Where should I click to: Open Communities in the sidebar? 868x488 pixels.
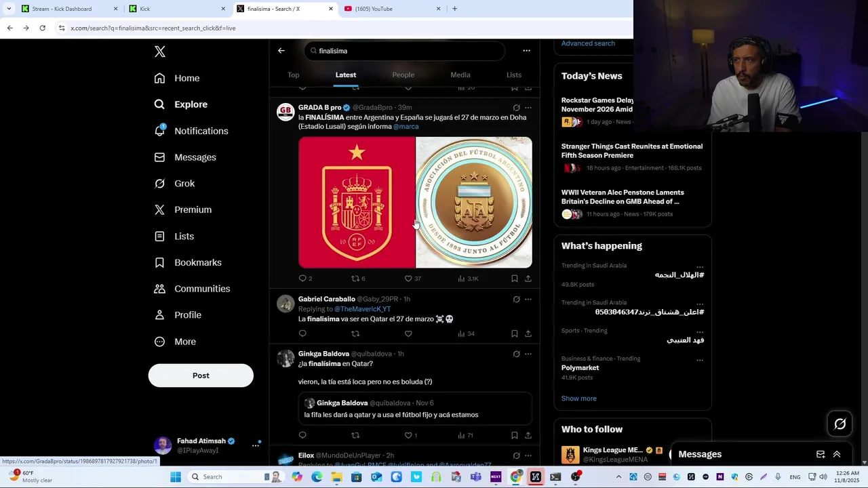click(x=192, y=289)
